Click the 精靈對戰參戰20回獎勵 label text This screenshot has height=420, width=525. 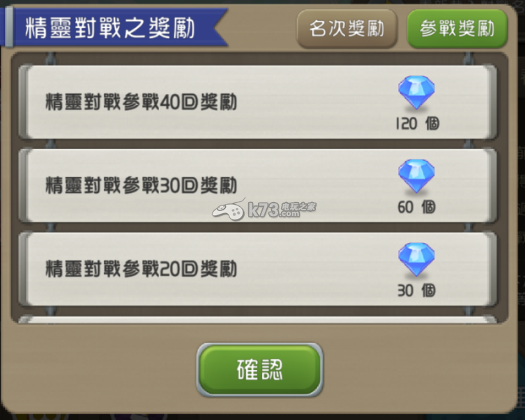[141, 269]
